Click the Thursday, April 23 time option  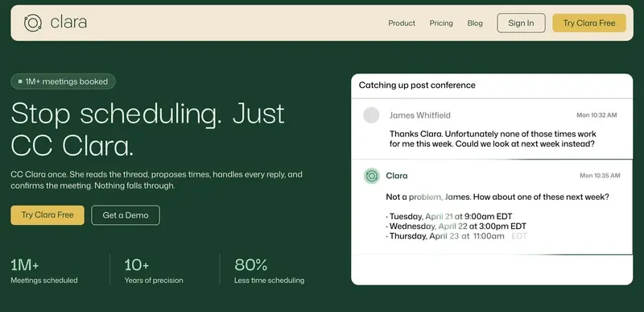[x=456, y=236]
